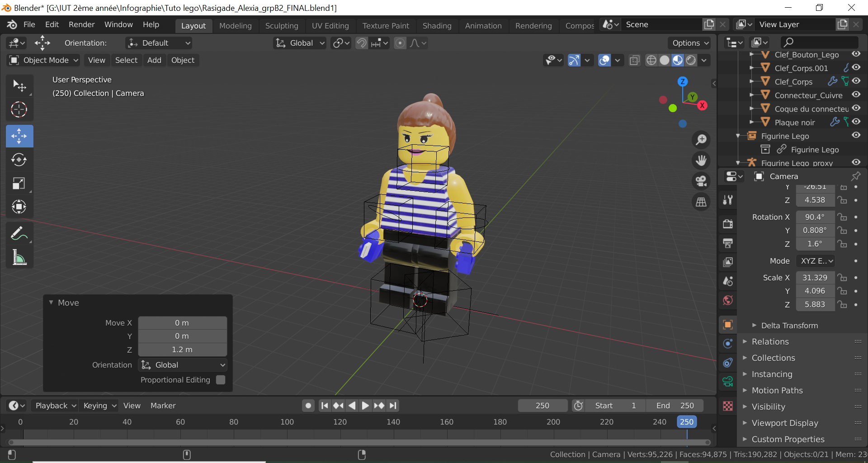Select the Select Box tool
Viewport: 868px width, 463px height.
(x=19, y=85)
